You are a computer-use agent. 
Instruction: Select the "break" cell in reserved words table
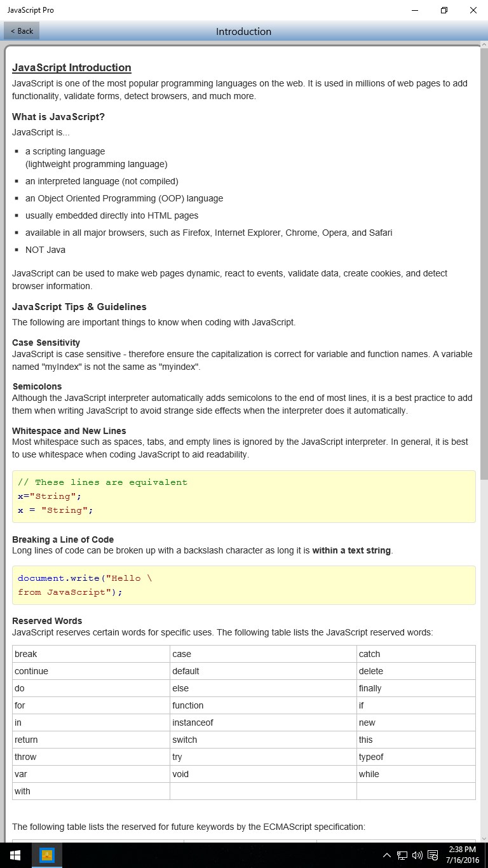point(91,654)
